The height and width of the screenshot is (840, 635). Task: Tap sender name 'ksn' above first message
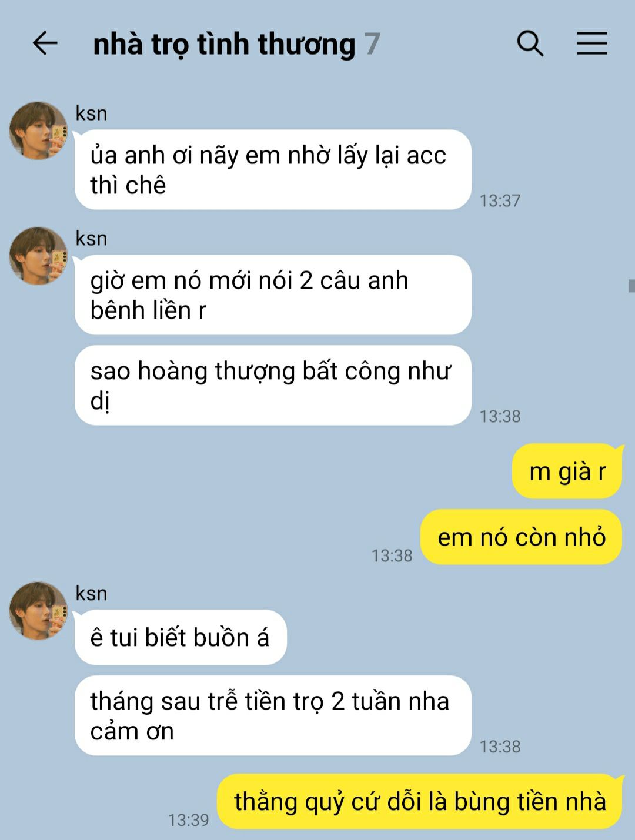[91, 113]
